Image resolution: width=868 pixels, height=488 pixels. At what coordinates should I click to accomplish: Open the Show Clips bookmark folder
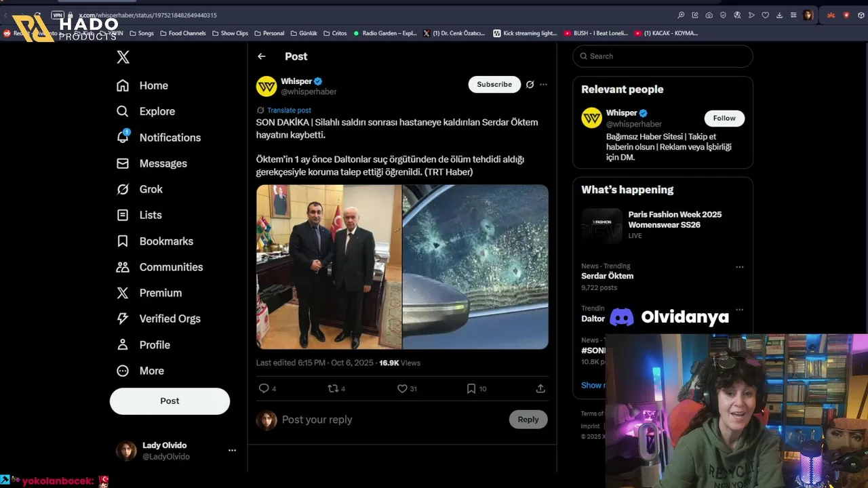point(231,33)
